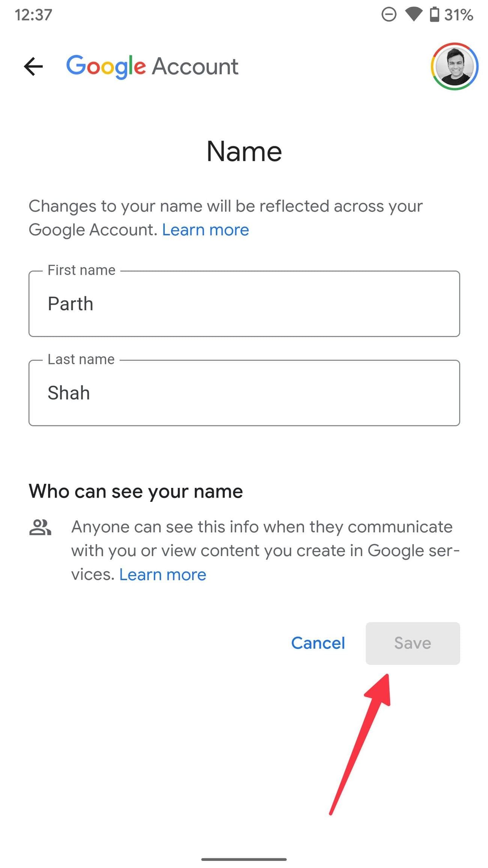
Task: Tap the people visibility icon
Action: click(40, 527)
